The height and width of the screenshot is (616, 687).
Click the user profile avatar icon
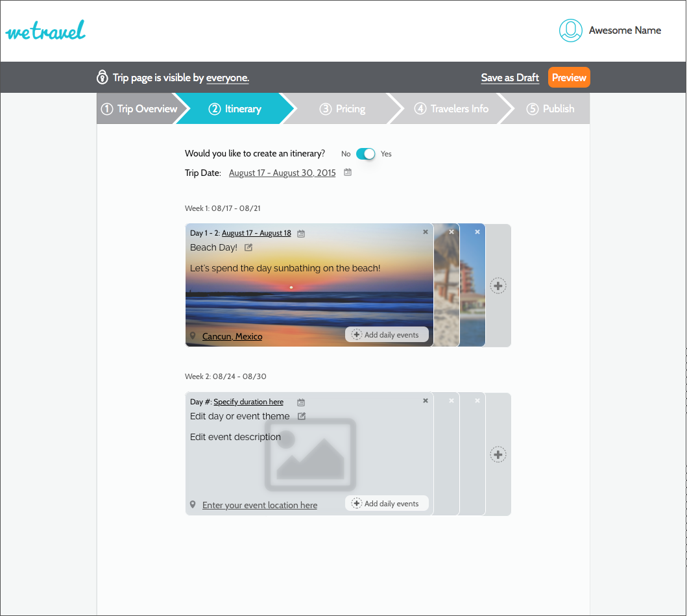point(571,31)
